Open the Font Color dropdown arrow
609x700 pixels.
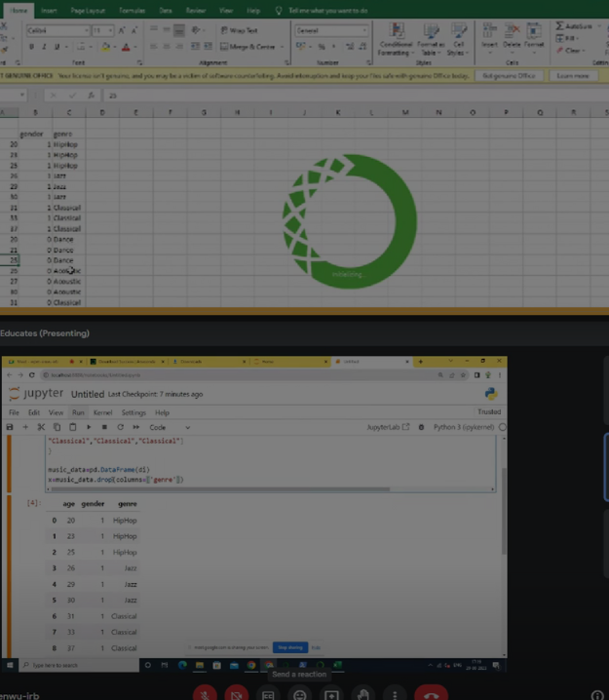point(135,47)
